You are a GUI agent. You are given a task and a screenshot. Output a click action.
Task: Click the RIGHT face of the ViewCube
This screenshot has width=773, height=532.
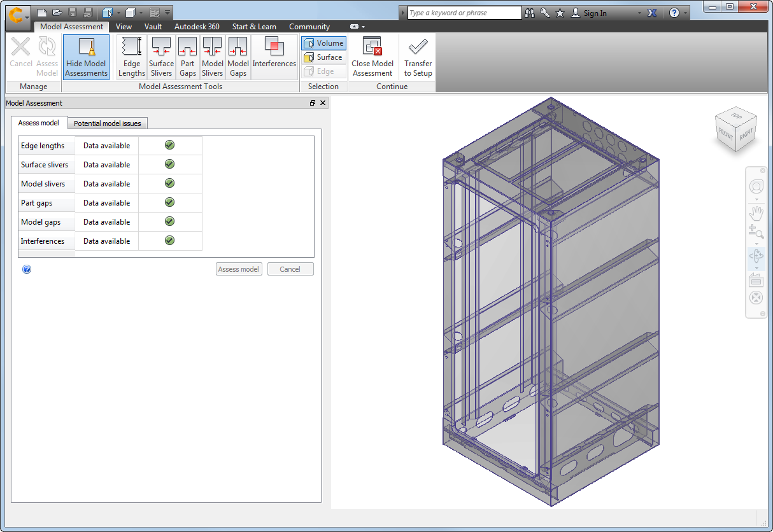coord(746,135)
